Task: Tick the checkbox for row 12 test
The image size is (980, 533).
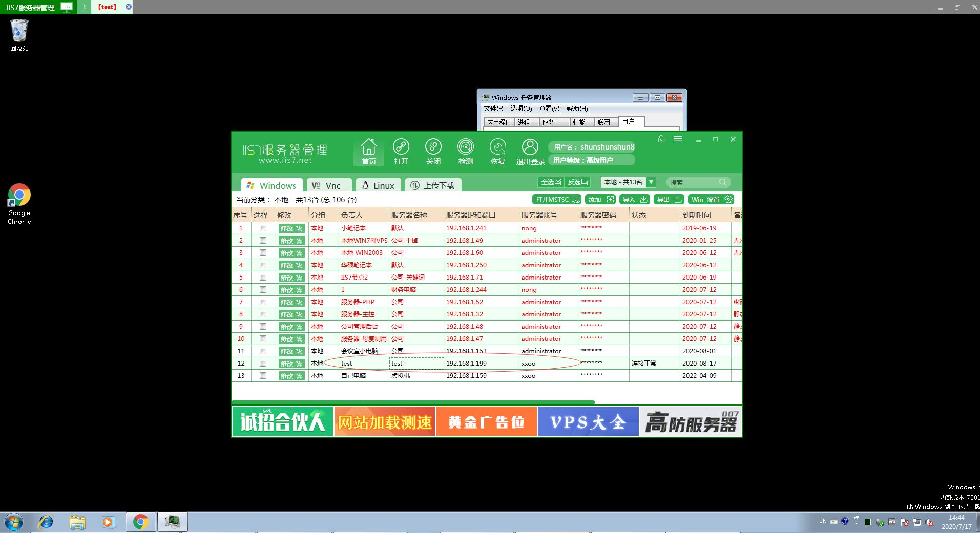Action: pyautogui.click(x=263, y=364)
